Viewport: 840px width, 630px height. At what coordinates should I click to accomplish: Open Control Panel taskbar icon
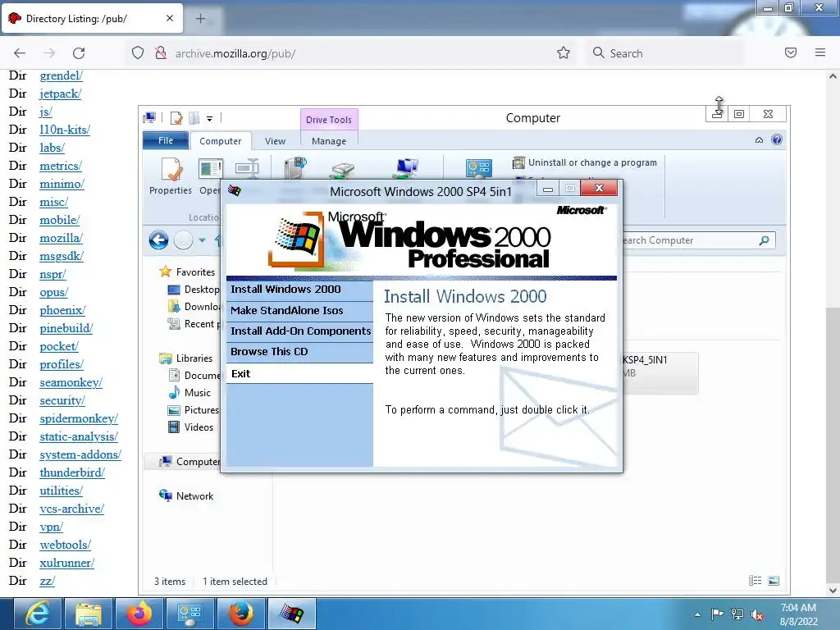[190, 614]
